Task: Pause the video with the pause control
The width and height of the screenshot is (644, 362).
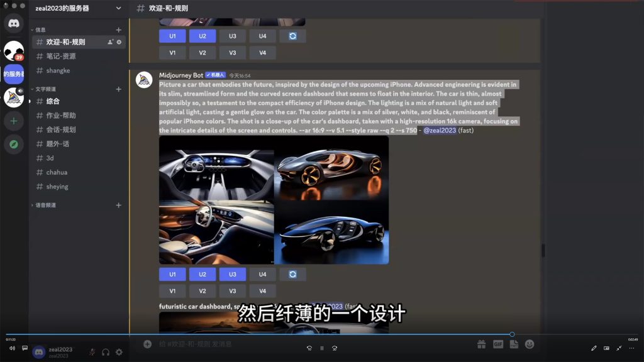Action: click(322, 348)
